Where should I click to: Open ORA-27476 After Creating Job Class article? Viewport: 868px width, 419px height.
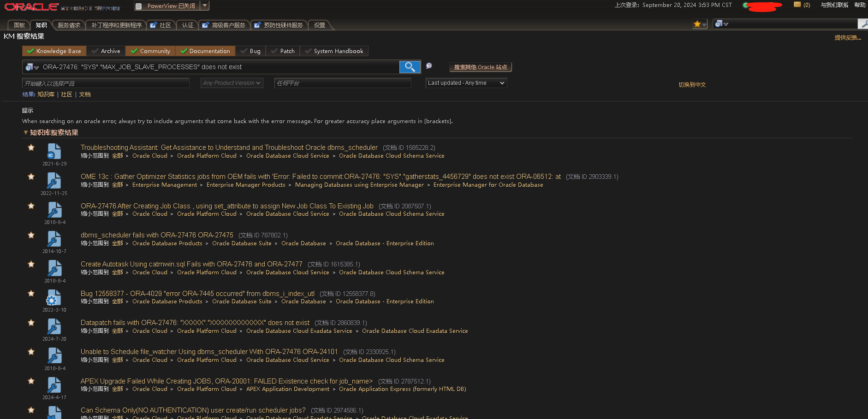[x=227, y=206]
